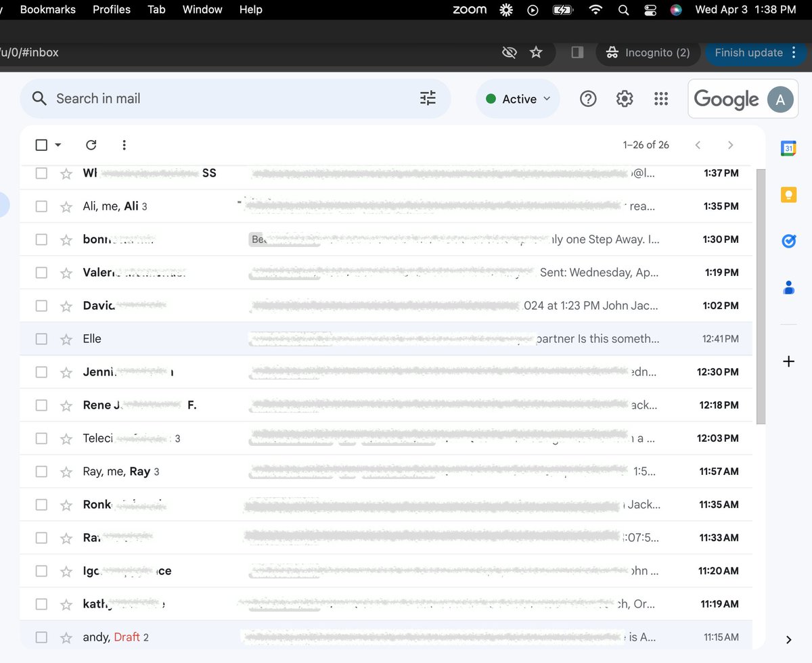This screenshot has width=812, height=663.
Task: Click the search magnifier icon in mail
Action: click(x=40, y=99)
